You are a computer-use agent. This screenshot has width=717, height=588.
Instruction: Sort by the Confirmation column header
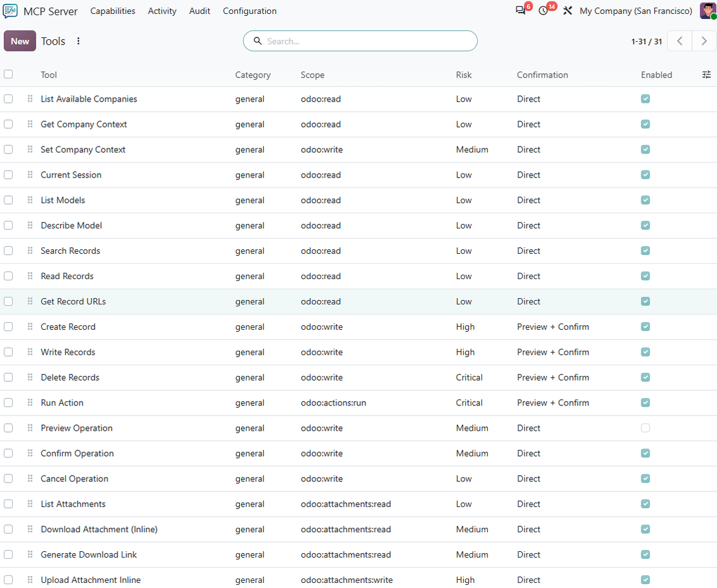coord(543,75)
